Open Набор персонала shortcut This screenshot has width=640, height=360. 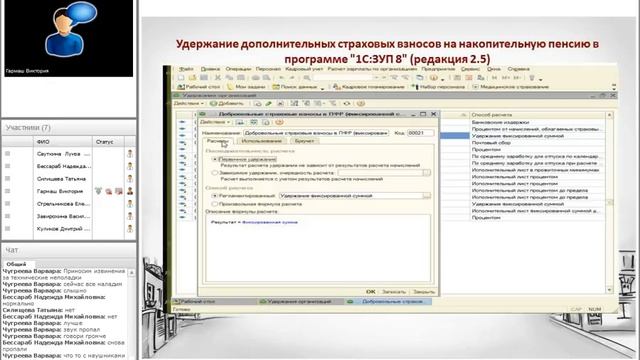pyautogui.click(x=438, y=87)
